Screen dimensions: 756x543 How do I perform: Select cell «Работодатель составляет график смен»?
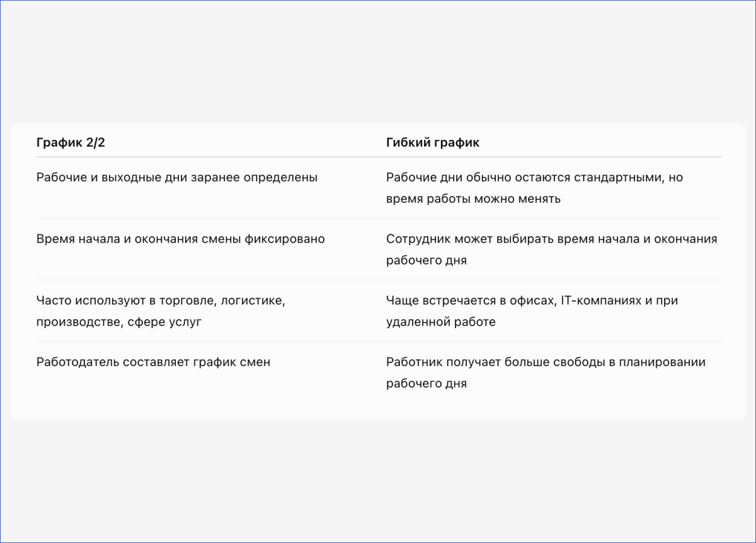coord(153,362)
